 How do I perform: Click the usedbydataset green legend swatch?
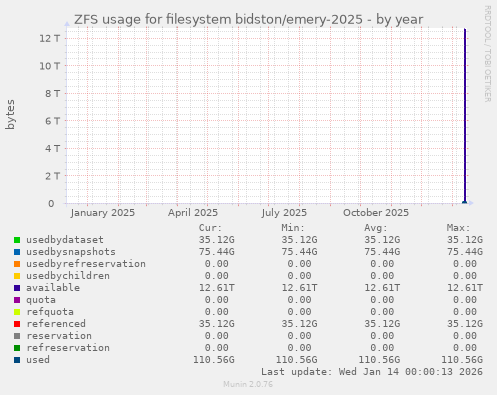click(17, 240)
